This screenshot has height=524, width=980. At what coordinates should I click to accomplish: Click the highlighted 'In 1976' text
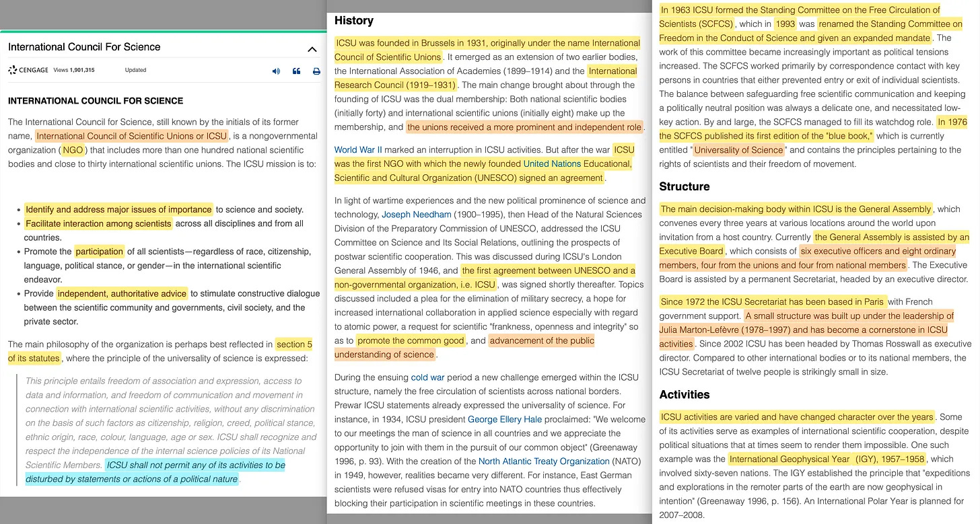(952, 122)
